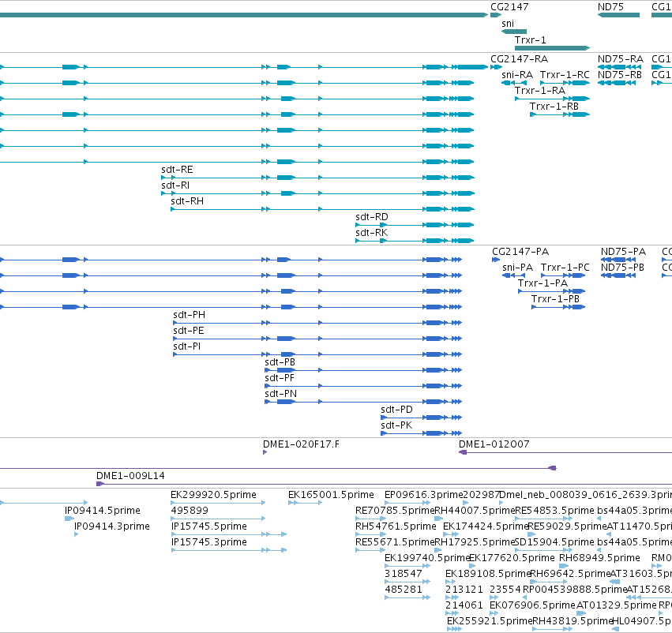Select the Trxr-1-RC transcript label
This screenshot has height=633, width=672.
point(565,74)
